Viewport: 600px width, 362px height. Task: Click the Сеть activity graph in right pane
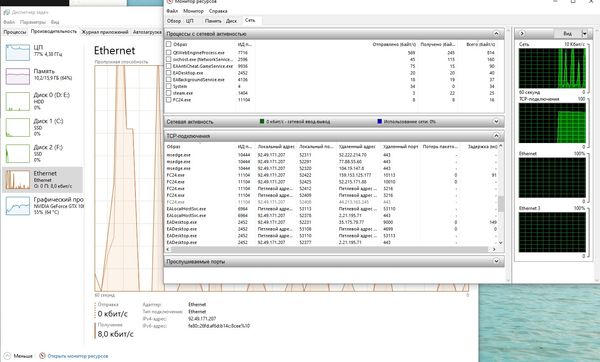tap(552, 68)
